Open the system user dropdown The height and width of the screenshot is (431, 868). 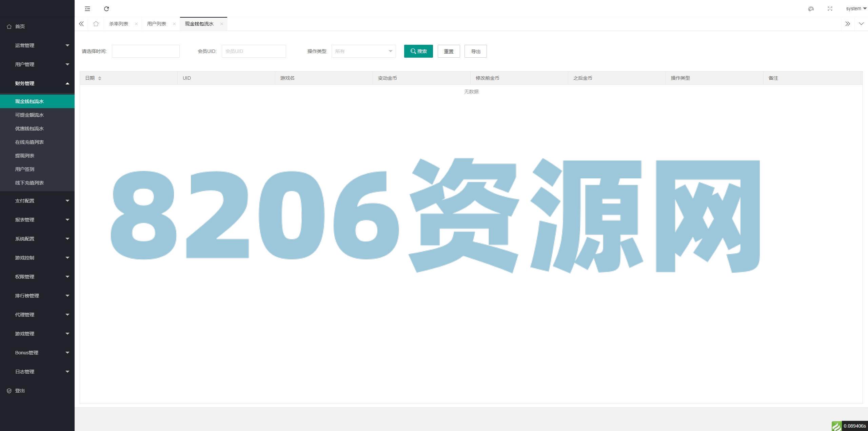tap(856, 9)
